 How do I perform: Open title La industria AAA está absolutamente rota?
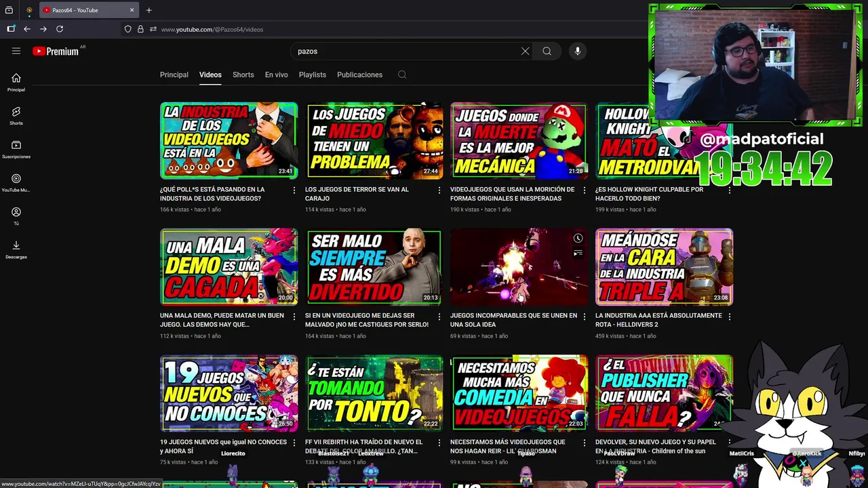(x=658, y=320)
